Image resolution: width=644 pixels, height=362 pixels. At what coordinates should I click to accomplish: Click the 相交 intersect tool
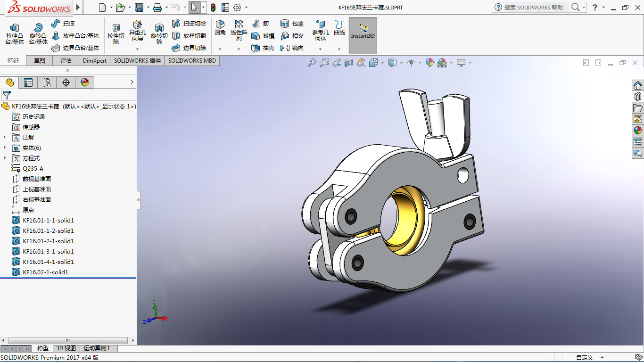[292, 35]
